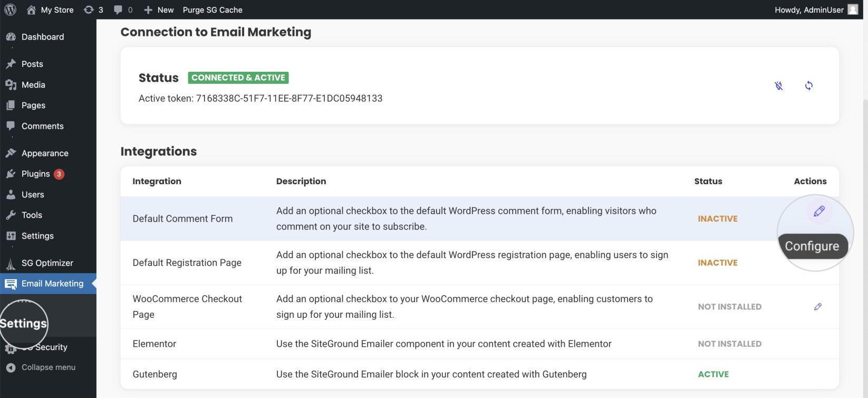Click the Actions column header
The height and width of the screenshot is (398, 868).
coord(810,181)
